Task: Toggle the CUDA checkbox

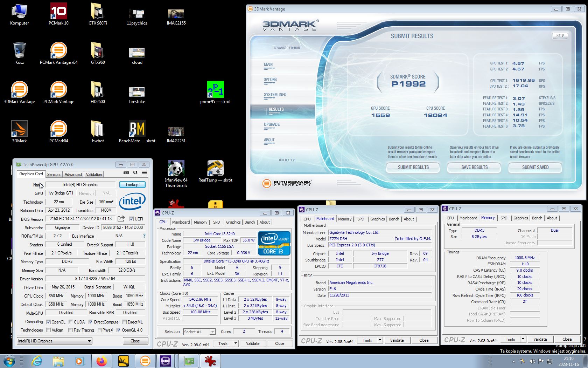Action: (x=71, y=322)
